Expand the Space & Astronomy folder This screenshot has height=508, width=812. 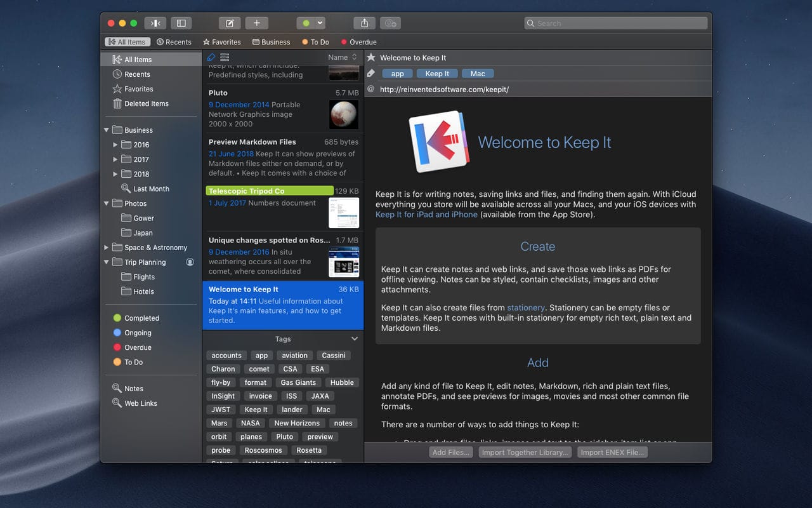pyautogui.click(x=106, y=248)
